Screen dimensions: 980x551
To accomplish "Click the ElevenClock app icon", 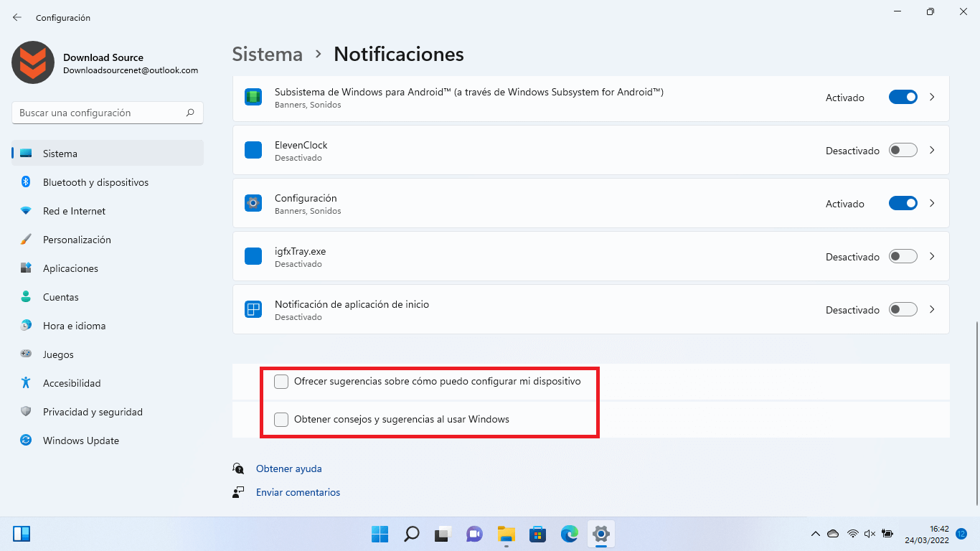I will tap(253, 150).
